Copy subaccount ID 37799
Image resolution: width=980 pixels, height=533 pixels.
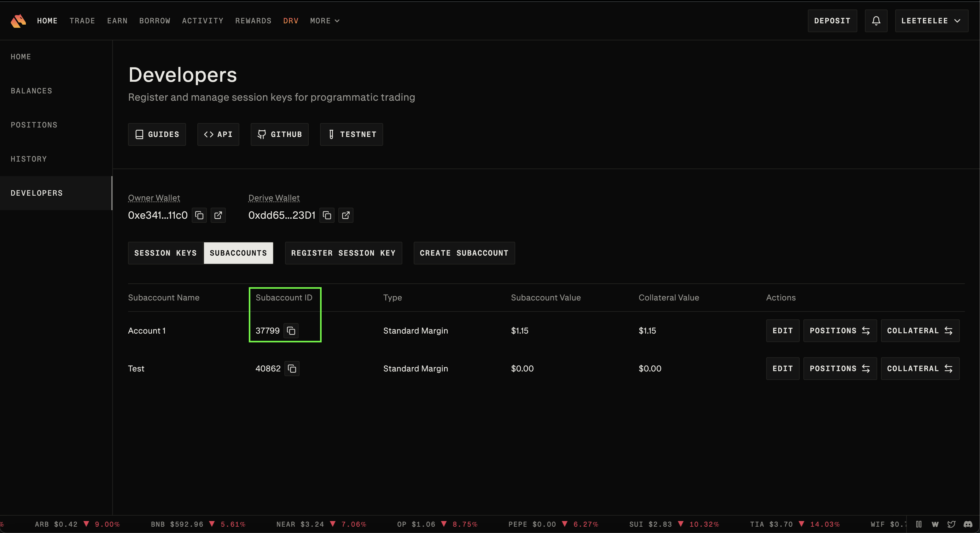[x=291, y=331]
